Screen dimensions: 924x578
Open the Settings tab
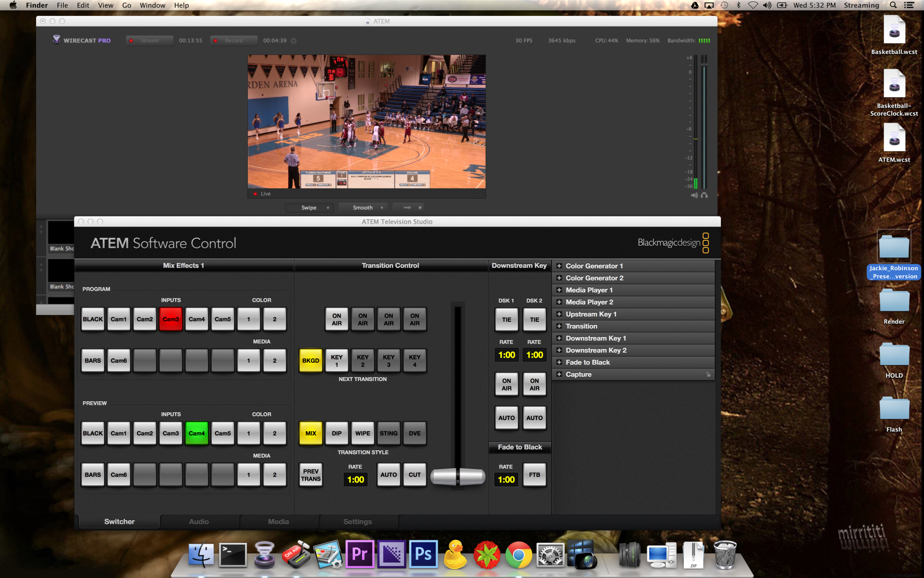(358, 521)
